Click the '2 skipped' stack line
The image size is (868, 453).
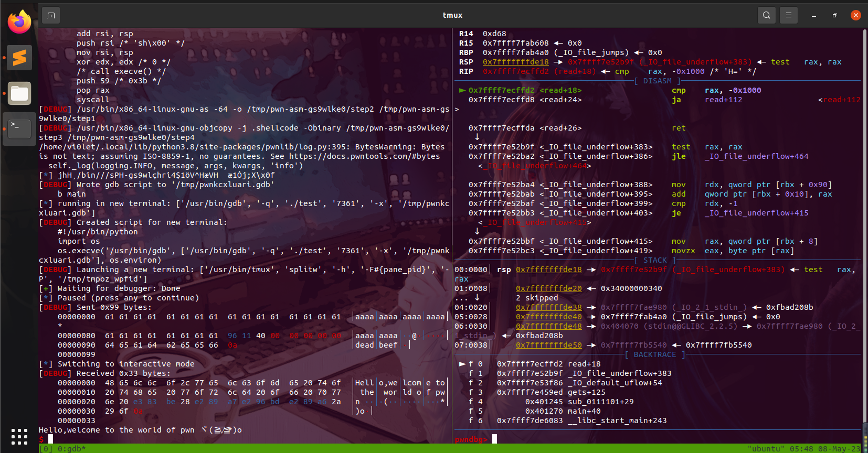(x=537, y=298)
